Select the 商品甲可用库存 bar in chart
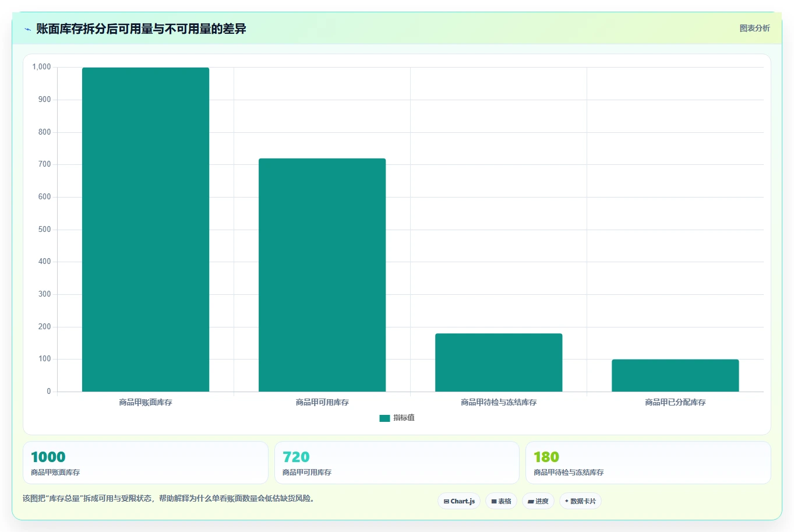Screen dimensions: 794x532 [x=322, y=275]
